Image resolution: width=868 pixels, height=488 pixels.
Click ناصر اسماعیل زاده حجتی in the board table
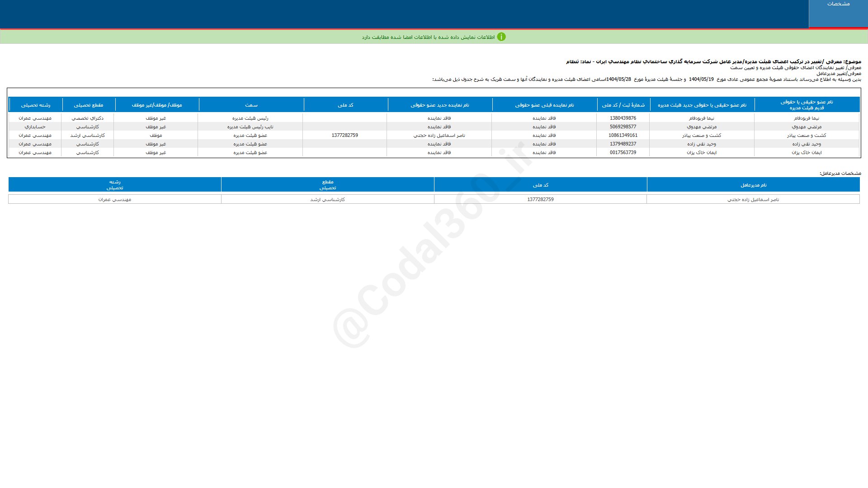pyautogui.click(x=439, y=136)
